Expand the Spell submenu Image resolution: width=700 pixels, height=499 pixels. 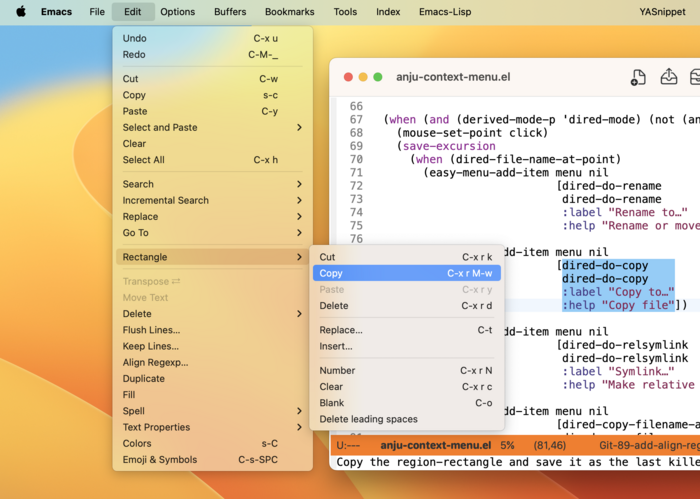click(212, 411)
